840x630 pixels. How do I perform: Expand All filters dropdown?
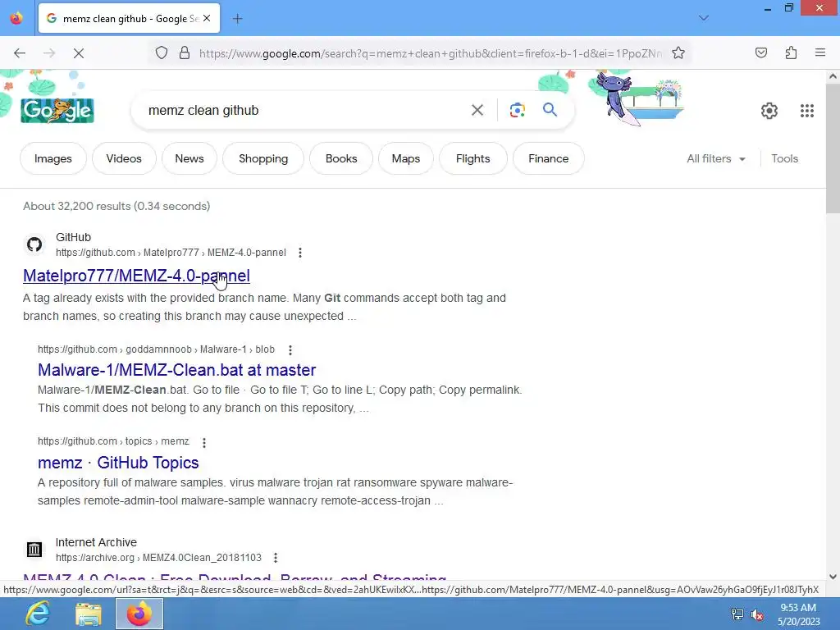[715, 158]
